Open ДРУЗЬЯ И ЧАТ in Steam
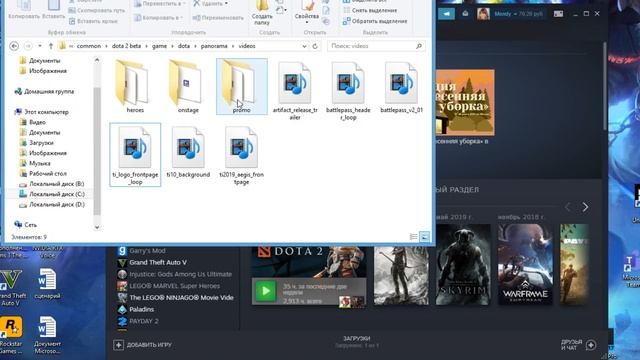Image resolution: width=640 pixels, height=360 pixels. click(x=578, y=345)
